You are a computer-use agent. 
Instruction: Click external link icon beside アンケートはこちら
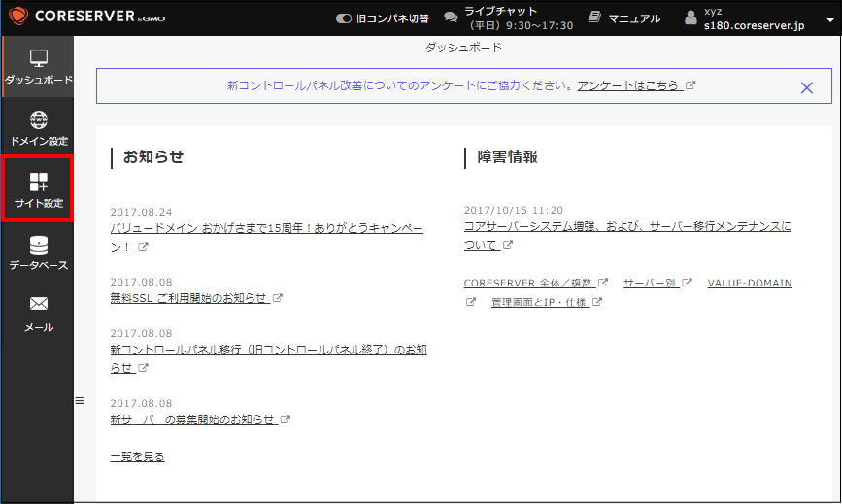click(x=690, y=84)
